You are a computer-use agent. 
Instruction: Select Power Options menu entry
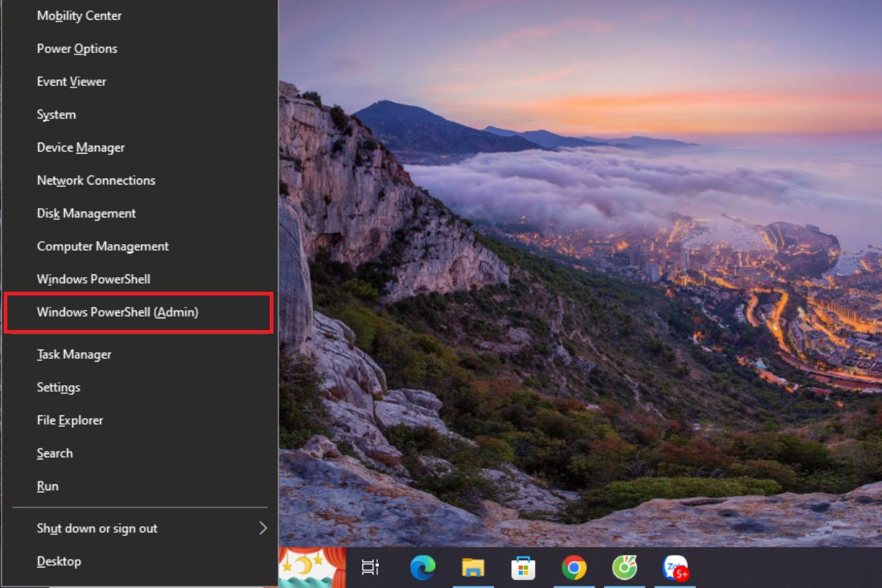point(140,49)
